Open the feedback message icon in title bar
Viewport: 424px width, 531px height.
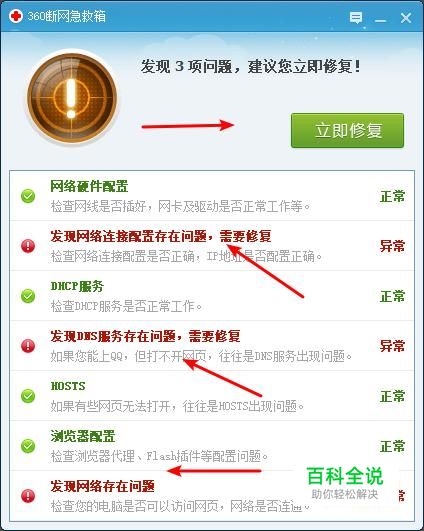(356, 17)
